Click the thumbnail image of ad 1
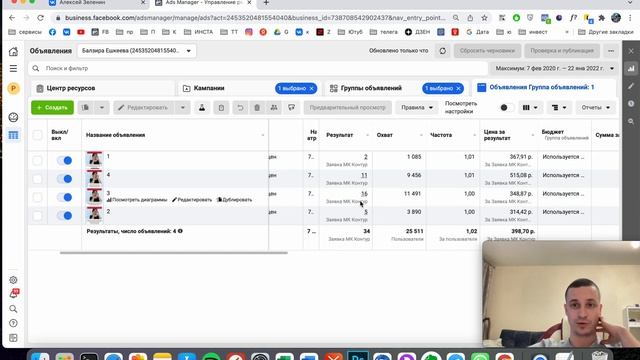This screenshot has width=640, height=360. click(x=94, y=159)
